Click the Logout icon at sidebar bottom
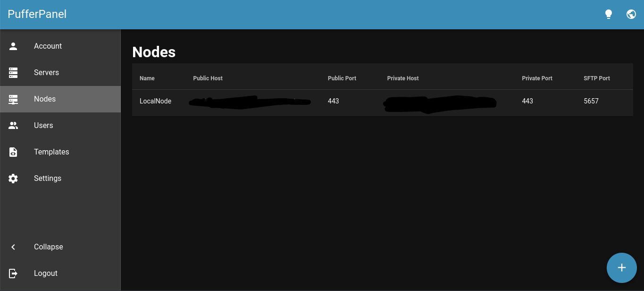 pyautogui.click(x=13, y=273)
